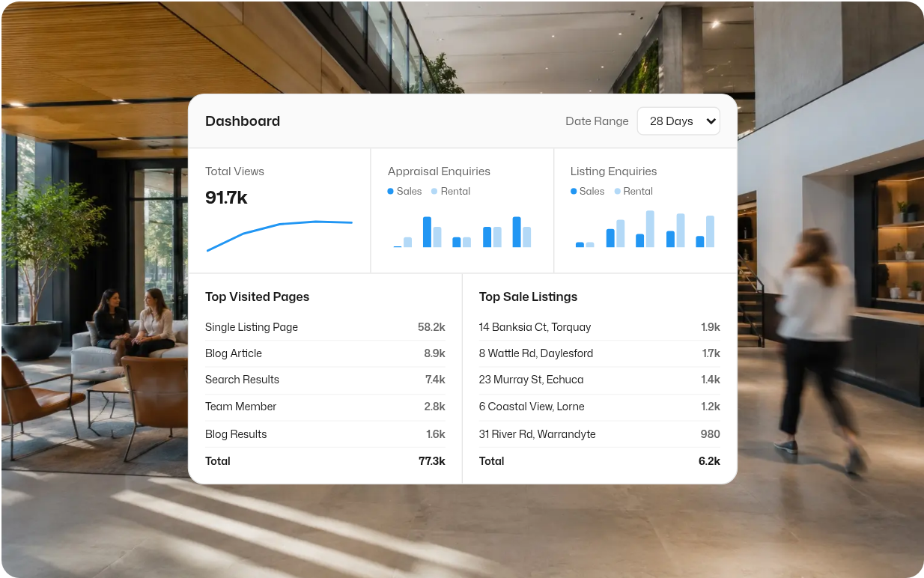Click the Listing Enquiries bar chart
The width and height of the screenshot is (924, 578).
(645, 229)
